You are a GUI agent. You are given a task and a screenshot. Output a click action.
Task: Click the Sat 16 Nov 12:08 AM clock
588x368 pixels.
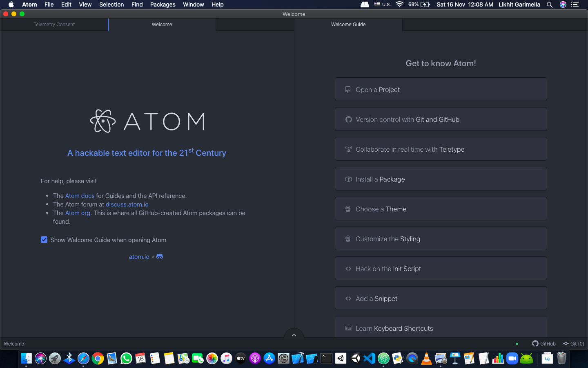(x=465, y=4)
